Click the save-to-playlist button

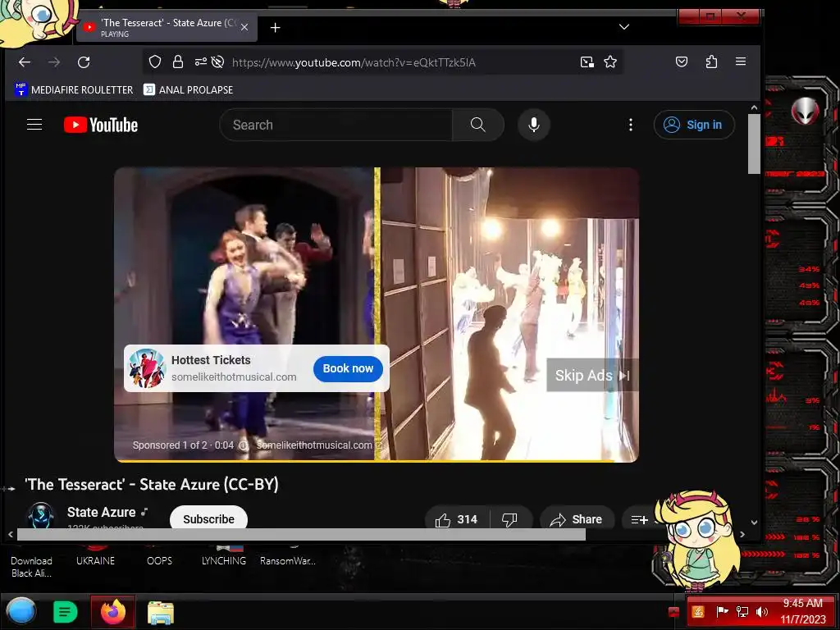640,519
